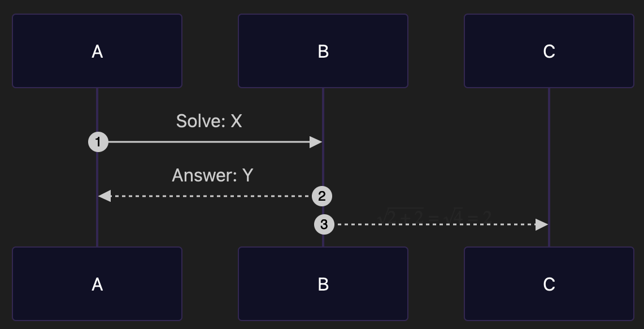Select the bottom participant box B
The width and height of the screenshot is (644, 329).
(323, 284)
